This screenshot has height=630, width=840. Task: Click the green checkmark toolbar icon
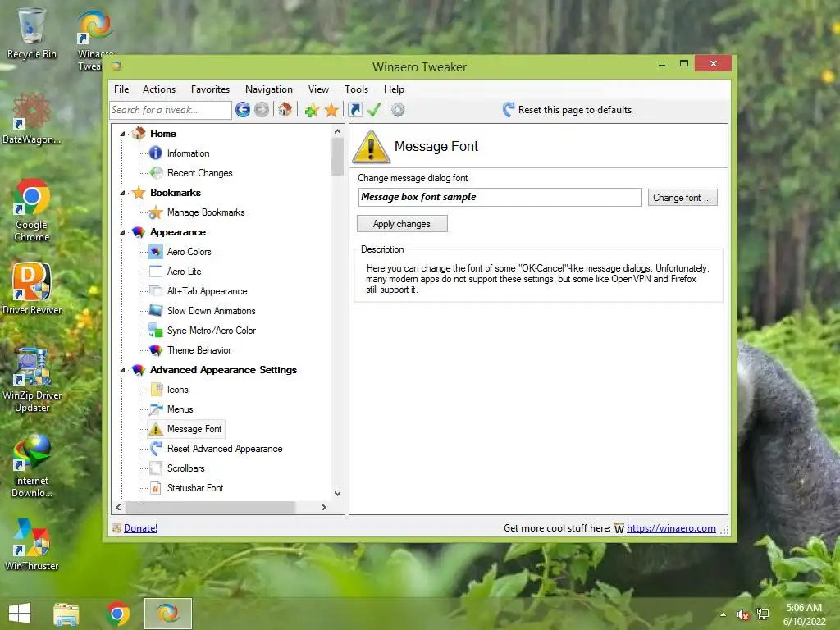tap(374, 110)
